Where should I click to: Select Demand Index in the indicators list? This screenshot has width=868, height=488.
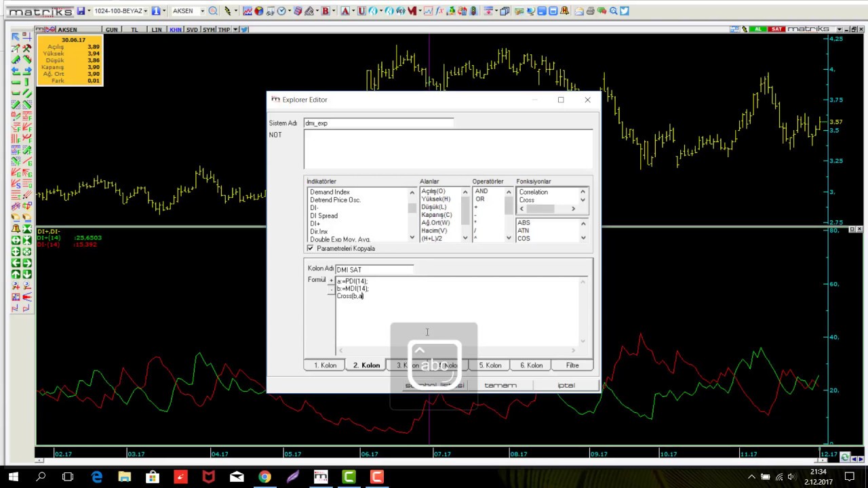(330, 192)
